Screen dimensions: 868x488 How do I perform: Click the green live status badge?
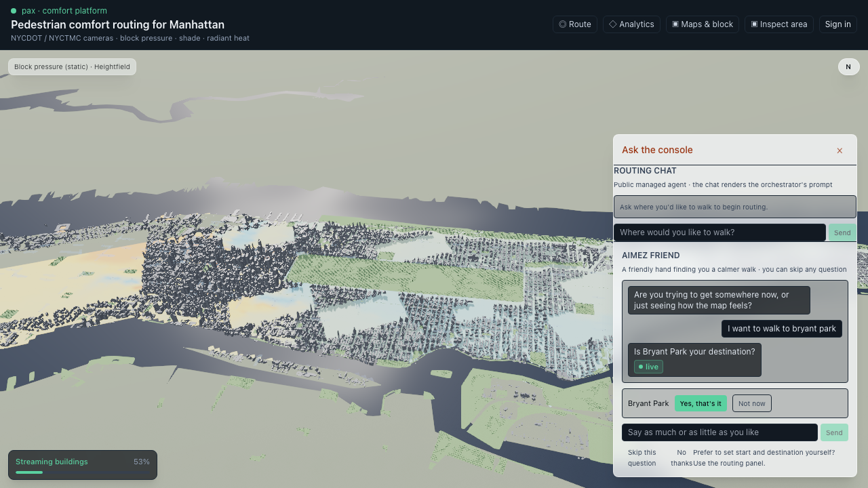click(x=648, y=367)
